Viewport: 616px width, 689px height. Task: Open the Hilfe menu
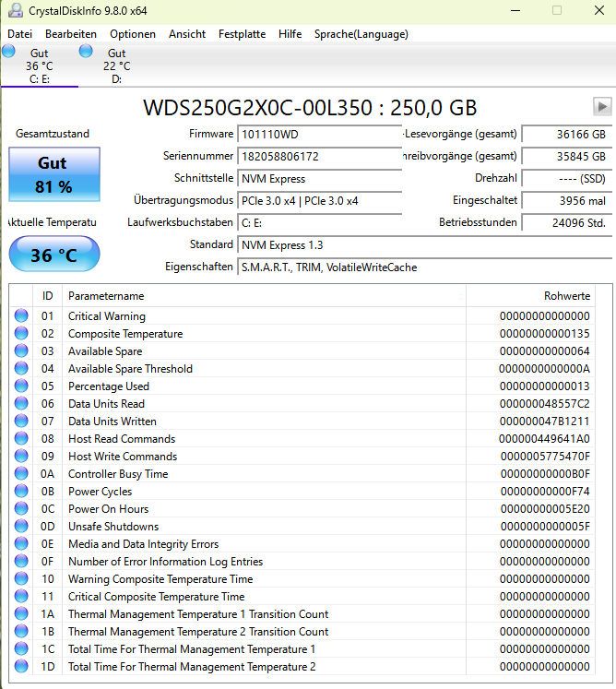pyautogui.click(x=290, y=34)
